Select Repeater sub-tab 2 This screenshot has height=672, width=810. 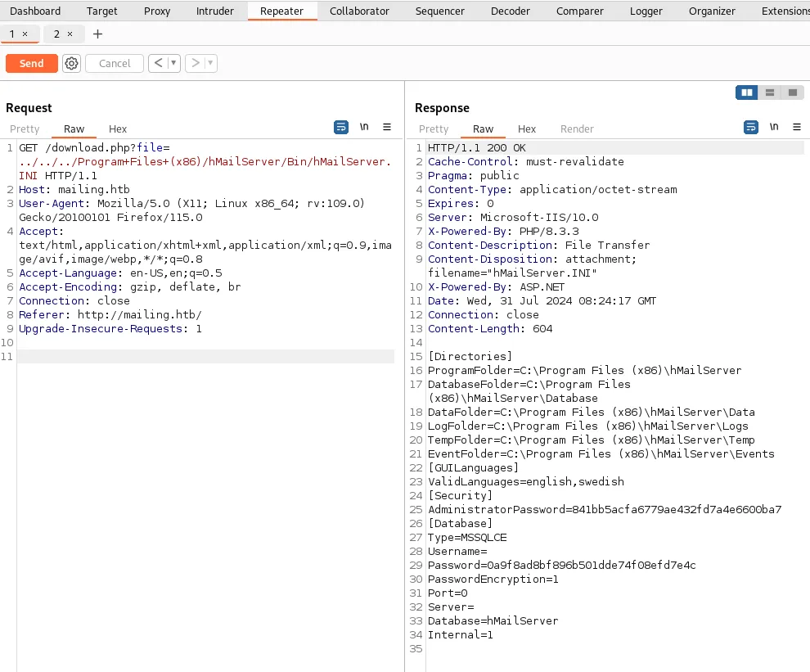56,34
